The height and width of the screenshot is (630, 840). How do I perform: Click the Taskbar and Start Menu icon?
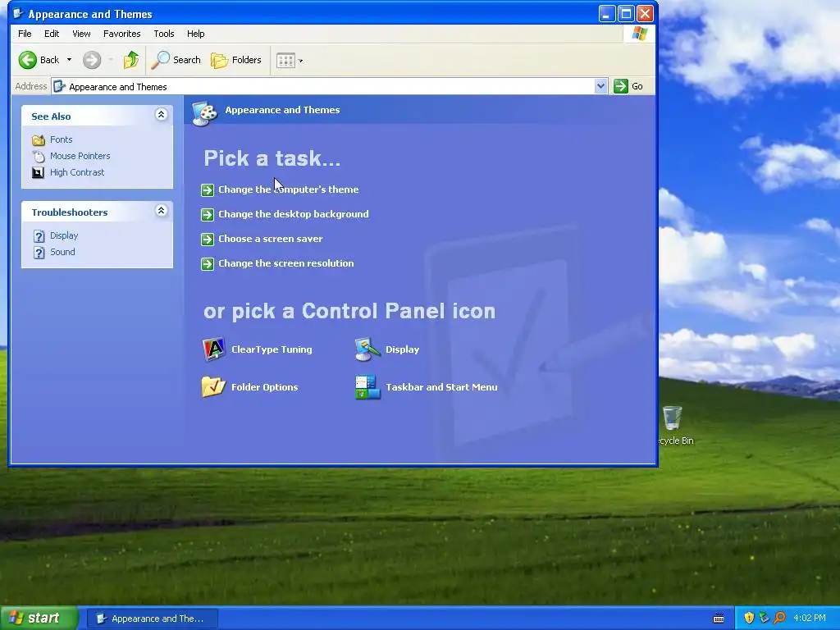tap(367, 387)
